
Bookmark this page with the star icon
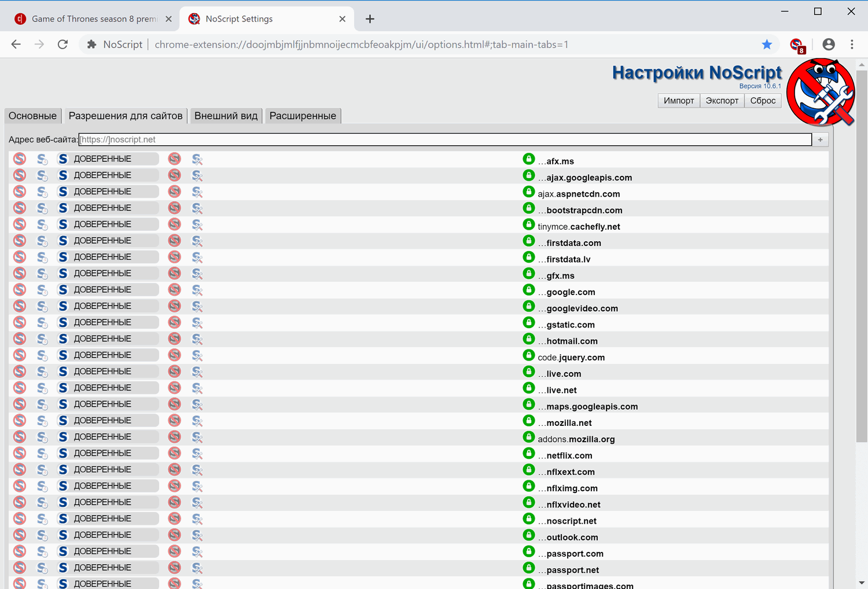point(767,45)
